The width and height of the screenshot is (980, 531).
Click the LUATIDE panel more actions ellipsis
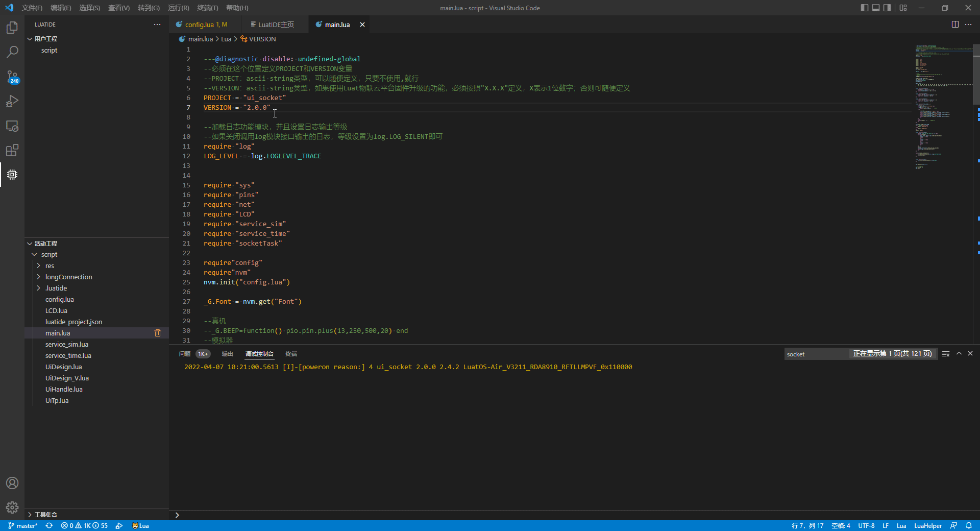pyautogui.click(x=157, y=25)
